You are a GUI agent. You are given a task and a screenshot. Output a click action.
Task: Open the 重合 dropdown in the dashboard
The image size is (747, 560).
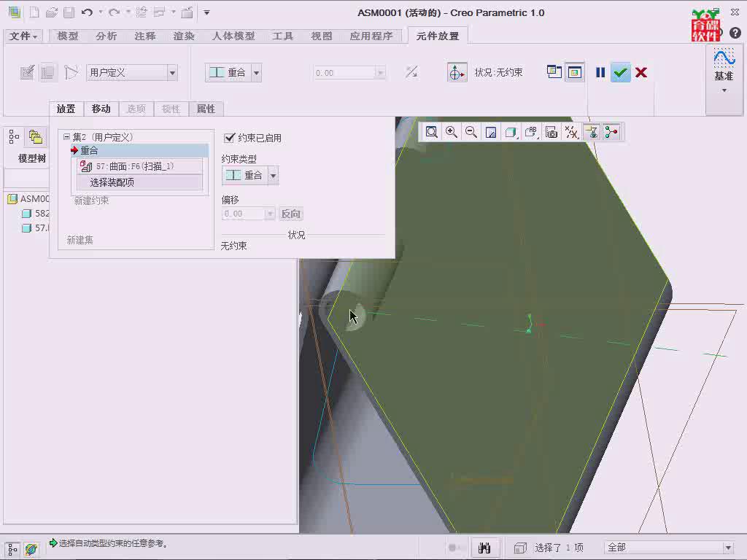[257, 73]
